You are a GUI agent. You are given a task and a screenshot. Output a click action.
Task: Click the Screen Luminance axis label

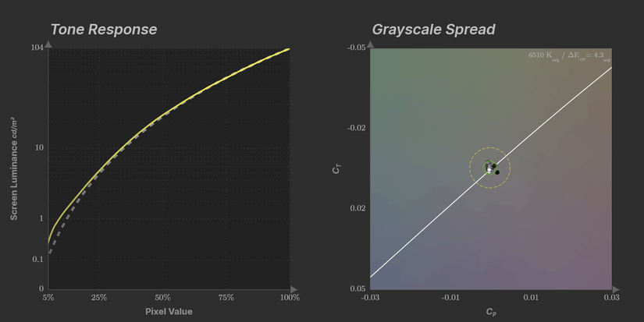tap(14, 168)
